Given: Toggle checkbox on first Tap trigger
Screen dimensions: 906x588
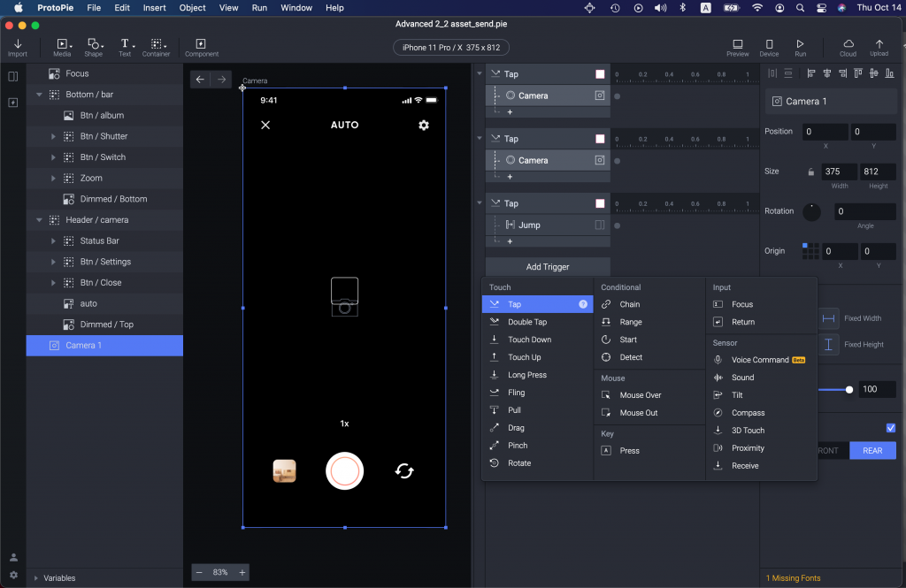Looking at the screenshot, I should (600, 74).
